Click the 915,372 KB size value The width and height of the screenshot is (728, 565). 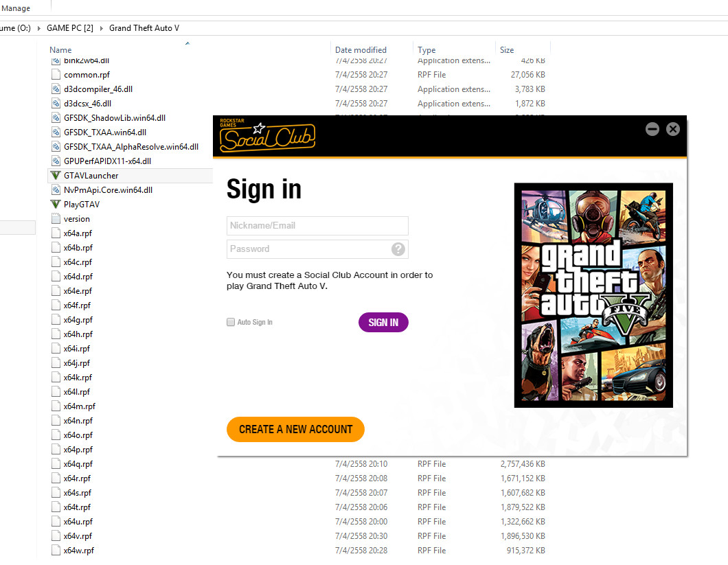(525, 550)
